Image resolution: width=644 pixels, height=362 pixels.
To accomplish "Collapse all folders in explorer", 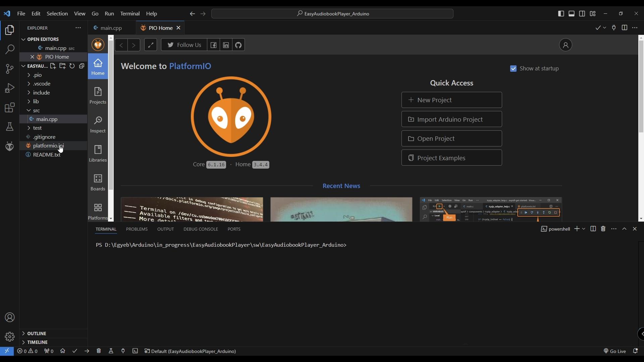I will click(x=82, y=66).
